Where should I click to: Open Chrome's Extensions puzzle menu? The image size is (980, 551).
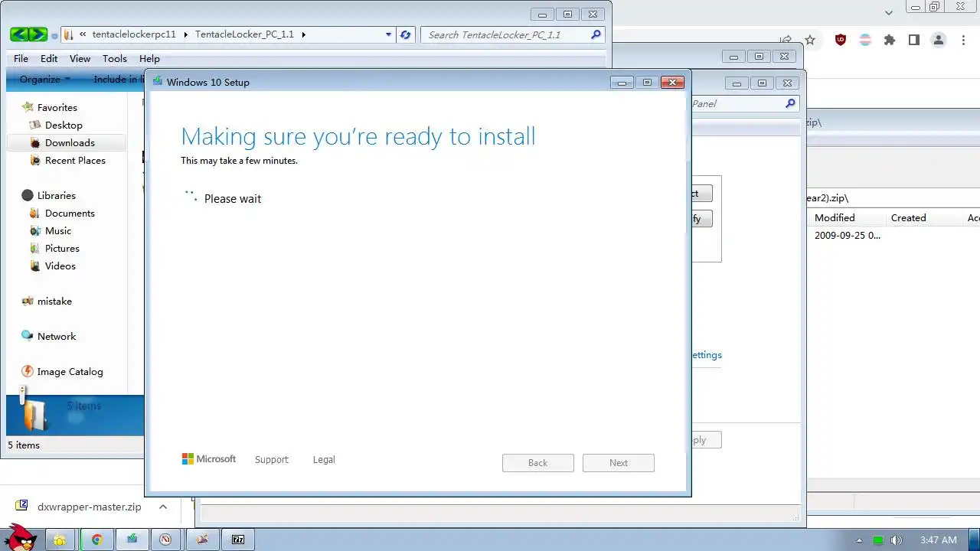[890, 40]
